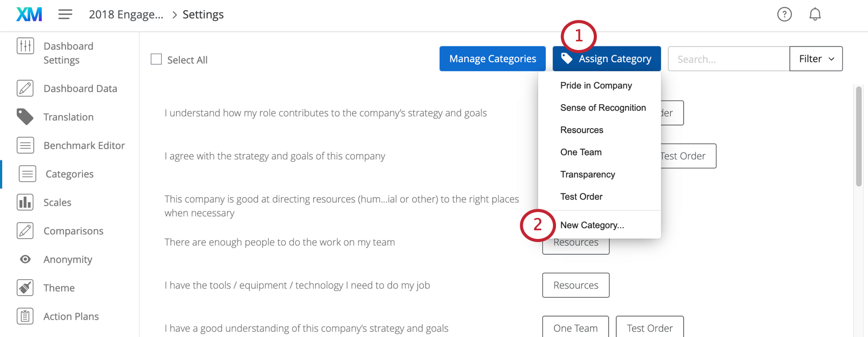This screenshot has height=337, width=868.
Task: Select Pride in Company from dropdown
Action: (x=596, y=85)
